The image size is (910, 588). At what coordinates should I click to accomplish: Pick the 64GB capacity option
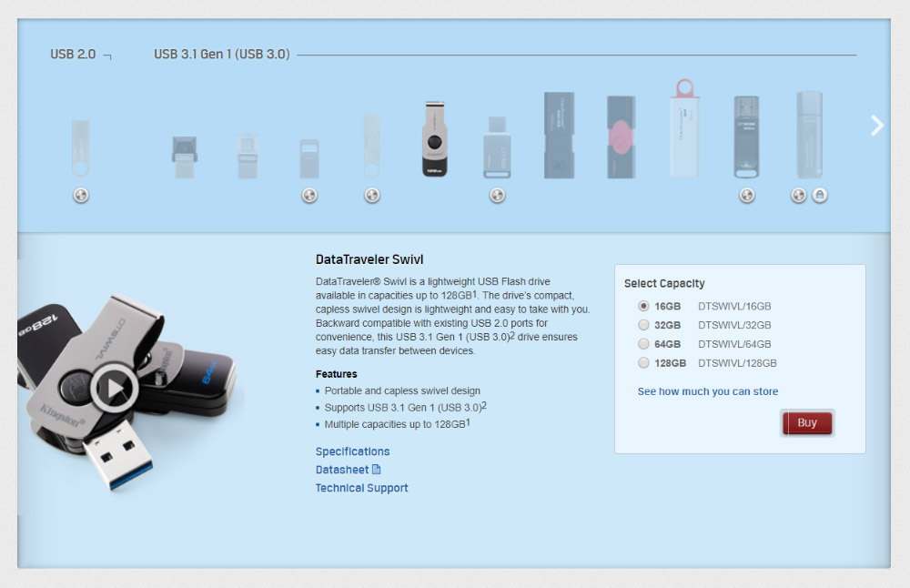click(x=643, y=344)
